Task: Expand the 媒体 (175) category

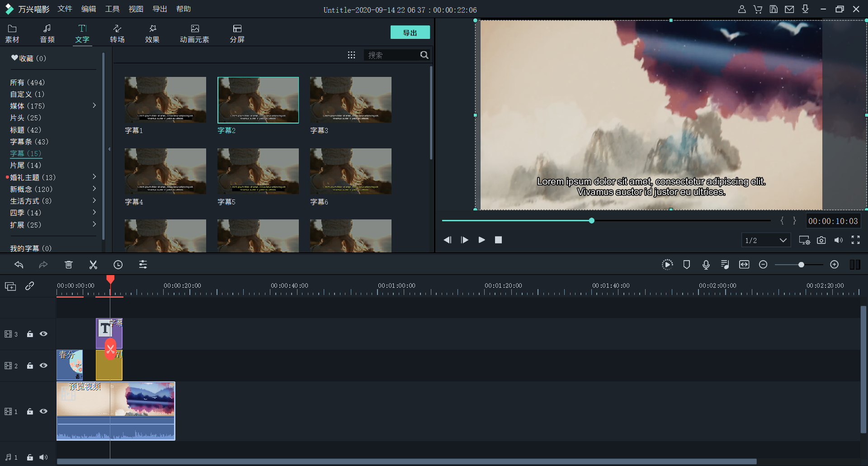Action: [x=94, y=105]
